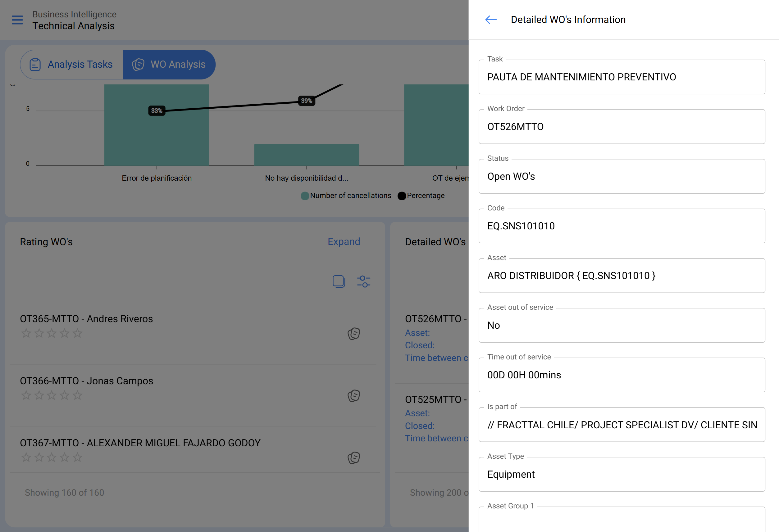Give OT367-MTTO a five star rating
Viewport: 779px width, 532px height.
point(77,457)
